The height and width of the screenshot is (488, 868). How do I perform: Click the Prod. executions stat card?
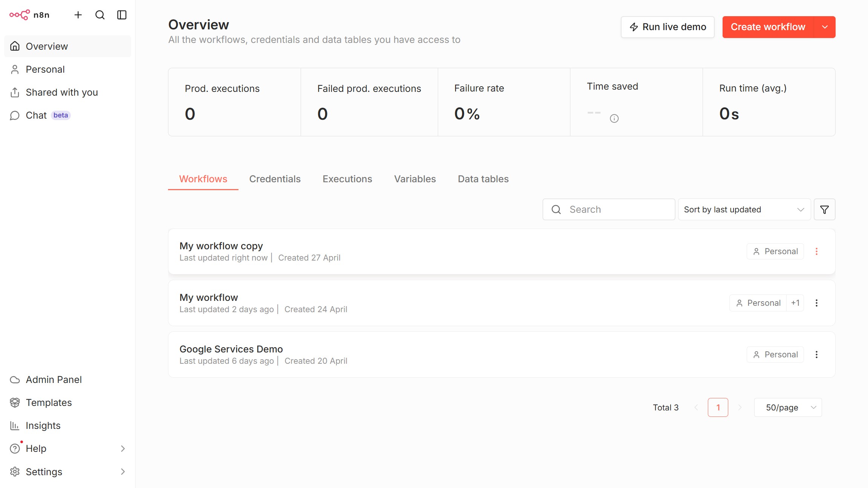(234, 102)
